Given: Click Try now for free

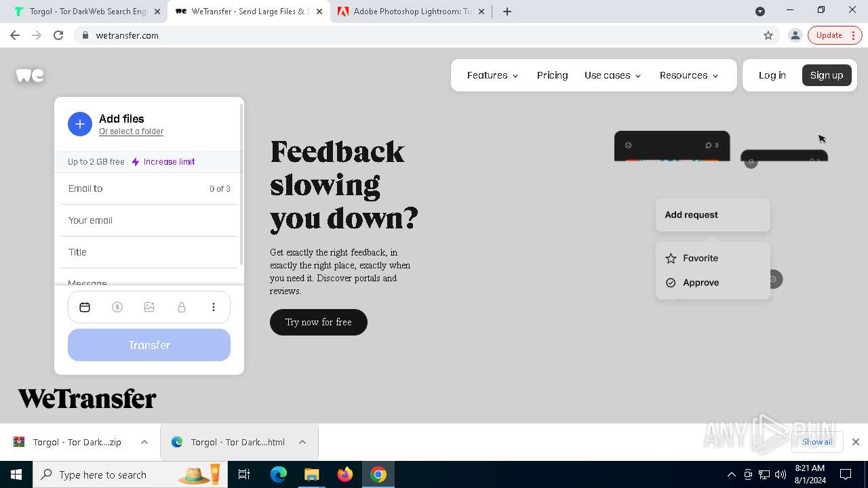Looking at the screenshot, I should (x=319, y=322).
